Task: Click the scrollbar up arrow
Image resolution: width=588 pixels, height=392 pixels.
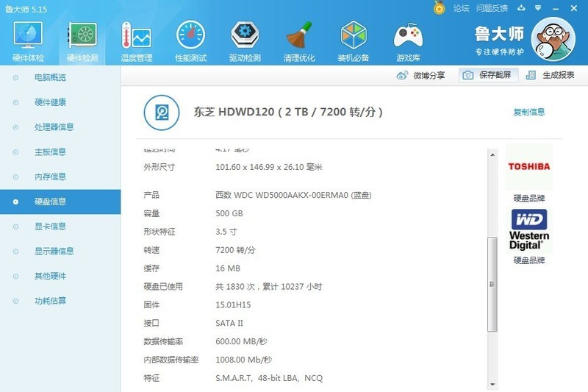Action: [x=492, y=154]
